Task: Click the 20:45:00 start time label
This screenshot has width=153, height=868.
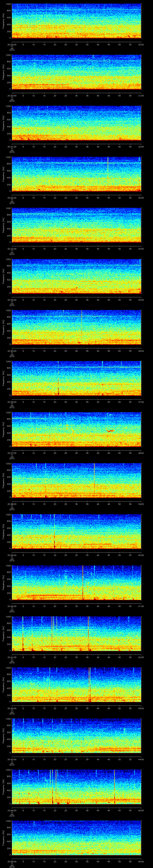Action: (12, 861)
